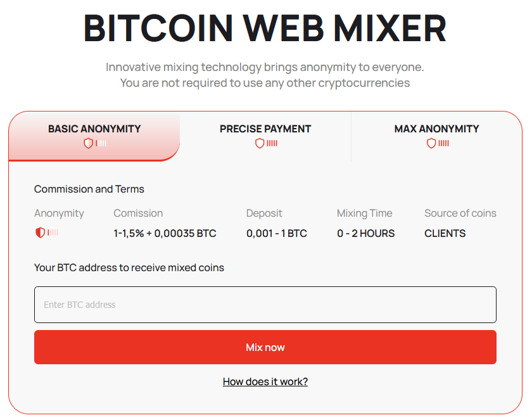Click the shield icon under Max Anonymity tab
Screen dimensions: 532x420
pos(431,143)
